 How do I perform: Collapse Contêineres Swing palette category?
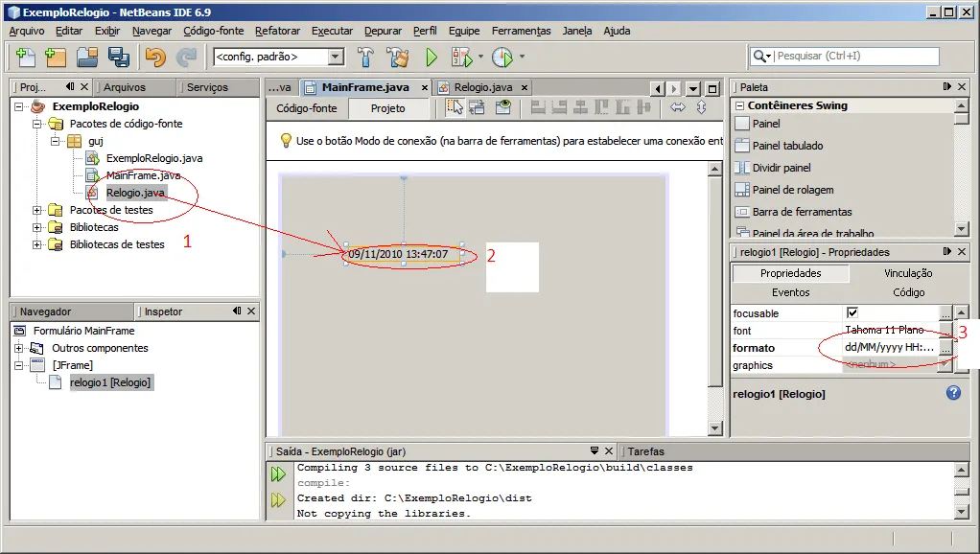coord(740,105)
